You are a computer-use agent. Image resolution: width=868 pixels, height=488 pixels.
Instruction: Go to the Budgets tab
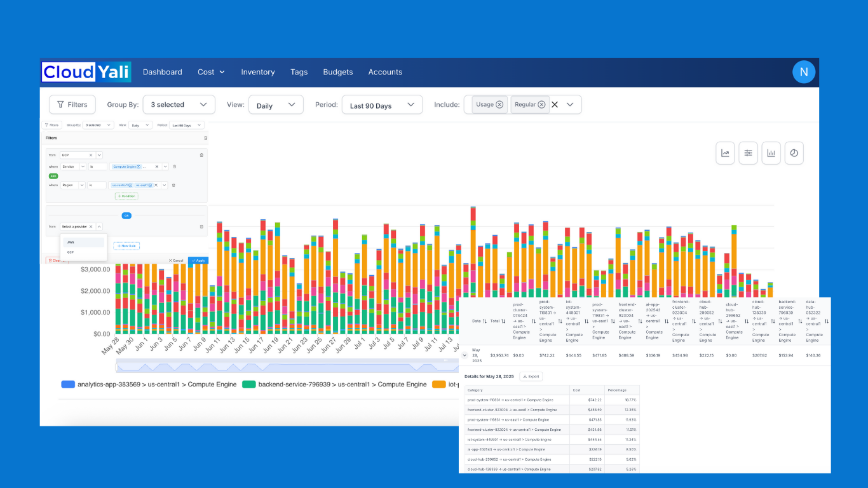tap(338, 72)
